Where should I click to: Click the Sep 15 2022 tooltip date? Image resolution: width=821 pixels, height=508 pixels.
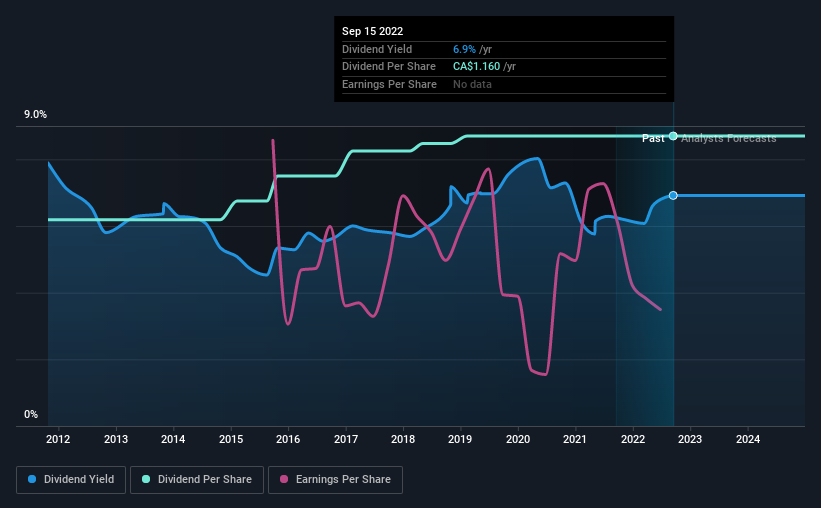pyautogui.click(x=372, y=31)
